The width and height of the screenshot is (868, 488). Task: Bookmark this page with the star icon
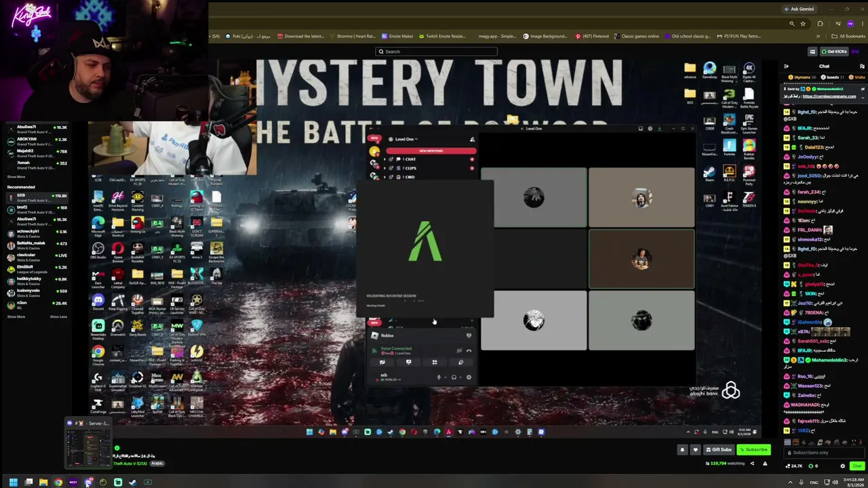(803, 24)
